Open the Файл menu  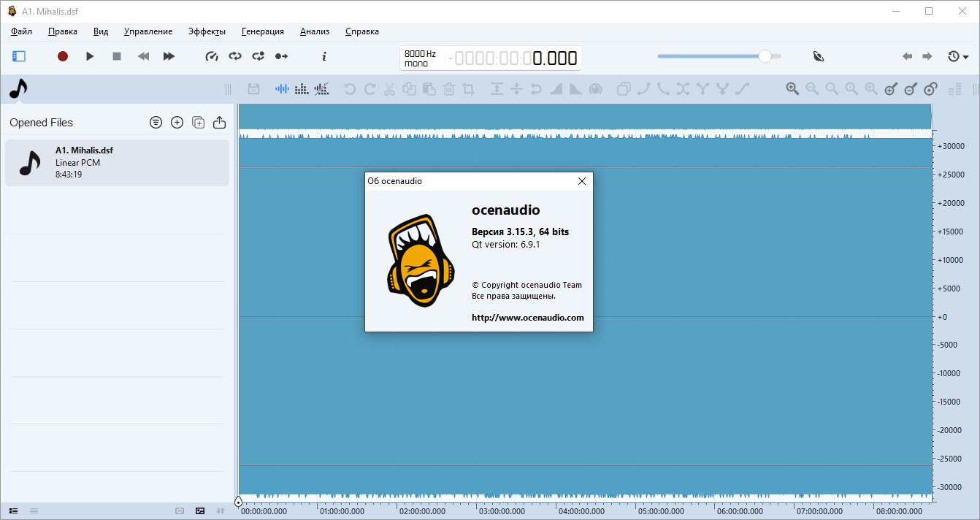pyautogui.click(x=21, y=31)
